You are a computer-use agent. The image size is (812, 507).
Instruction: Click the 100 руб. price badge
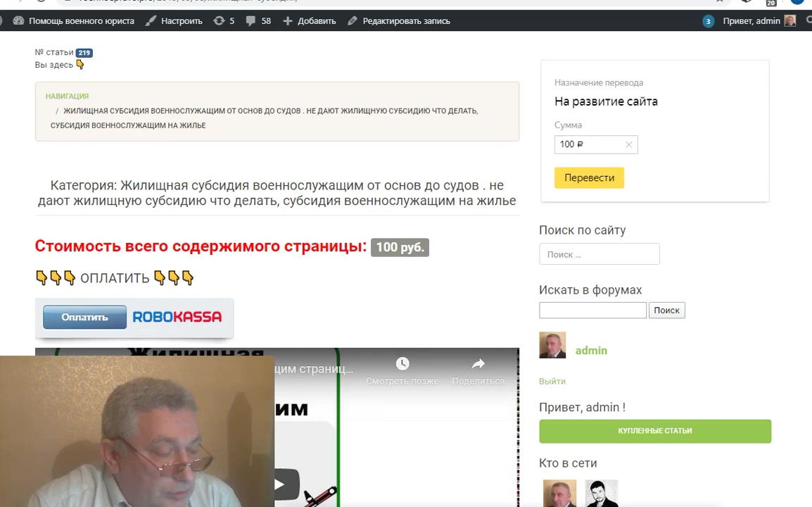click(400, 247)
